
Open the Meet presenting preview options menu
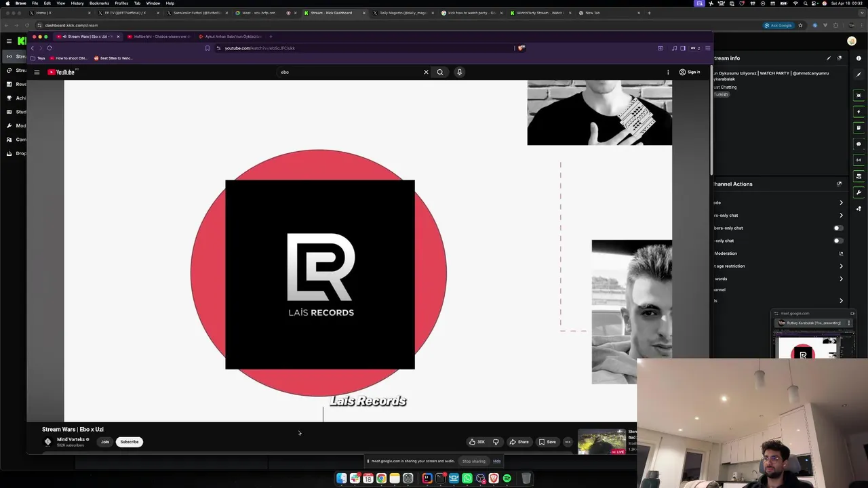[848, 323]
